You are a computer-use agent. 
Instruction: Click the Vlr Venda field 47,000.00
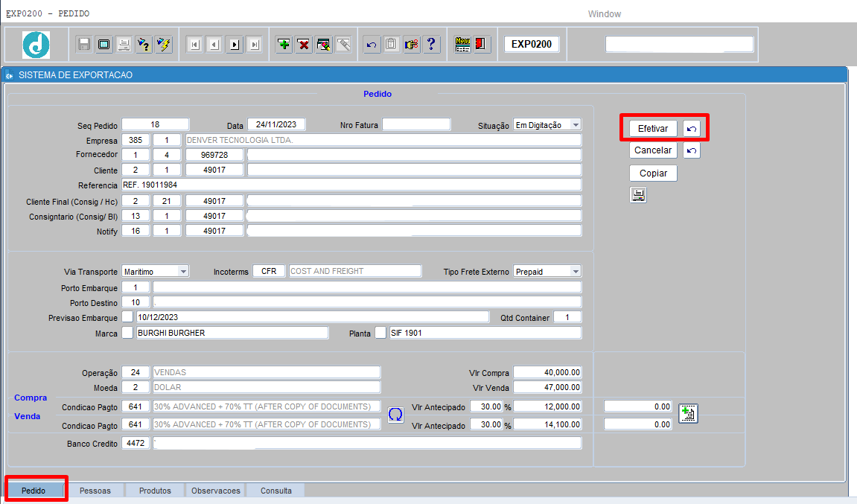(548, 387)
